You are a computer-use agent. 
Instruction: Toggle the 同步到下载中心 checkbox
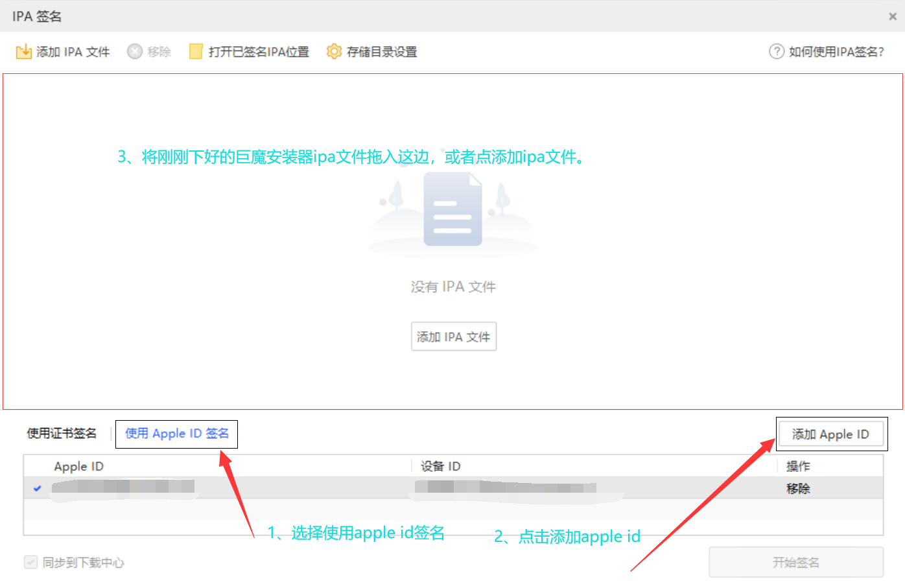click(x=30, y=562)
